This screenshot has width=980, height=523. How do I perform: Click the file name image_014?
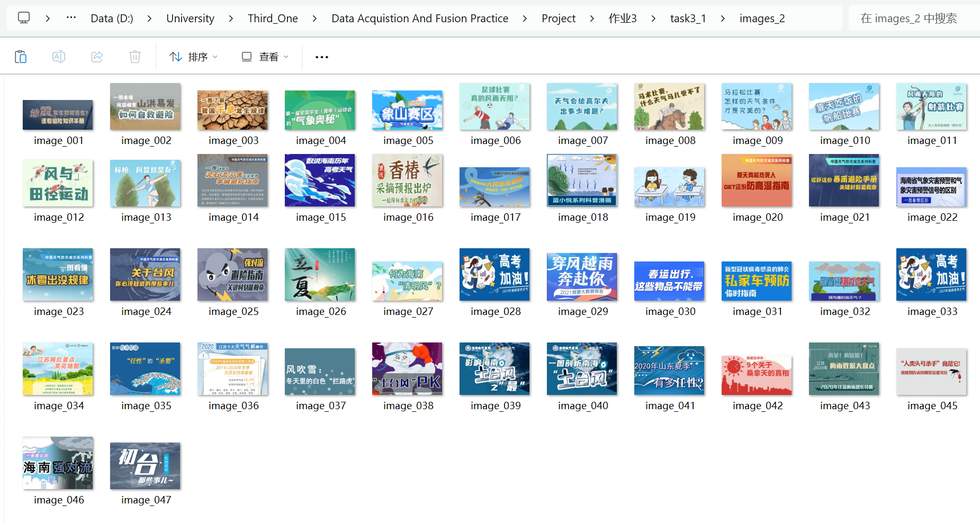pyautogui.click(x=233, y=218)
